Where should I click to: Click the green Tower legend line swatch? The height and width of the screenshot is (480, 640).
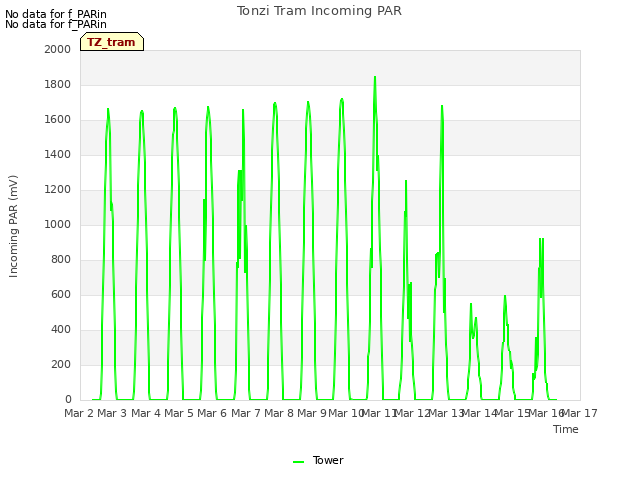[x=299, y=462]
